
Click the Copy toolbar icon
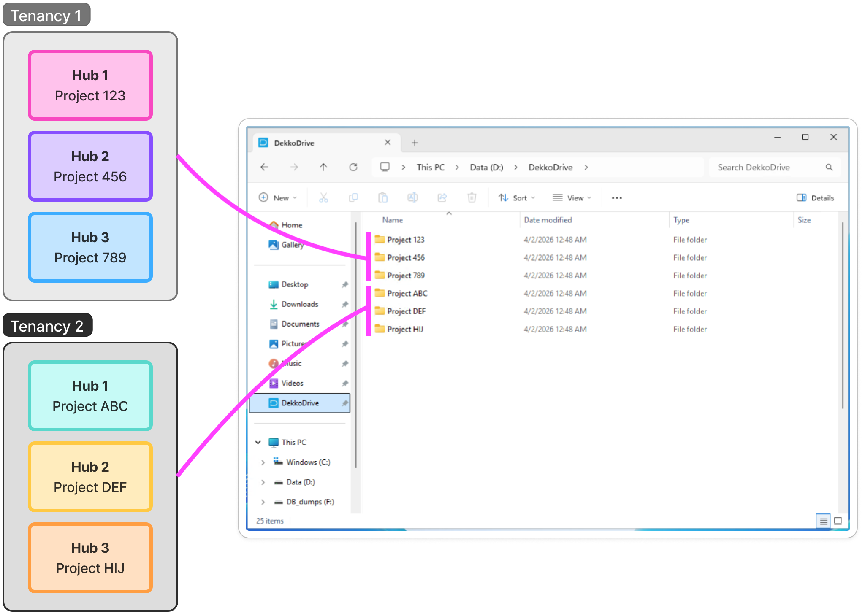[x=353, y=197]
